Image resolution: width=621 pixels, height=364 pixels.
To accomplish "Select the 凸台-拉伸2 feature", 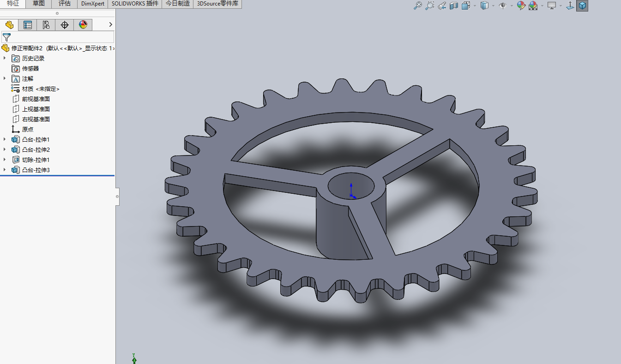I will [x=36, y=150].
